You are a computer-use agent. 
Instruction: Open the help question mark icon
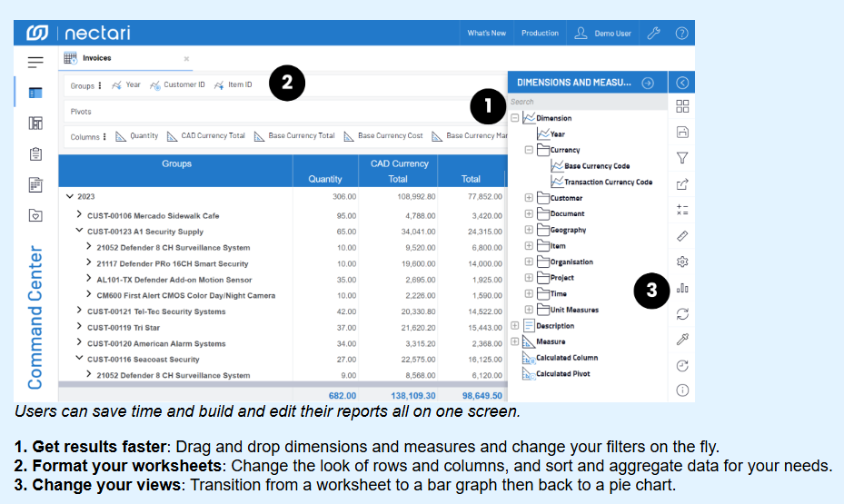(x=681, y=34)
